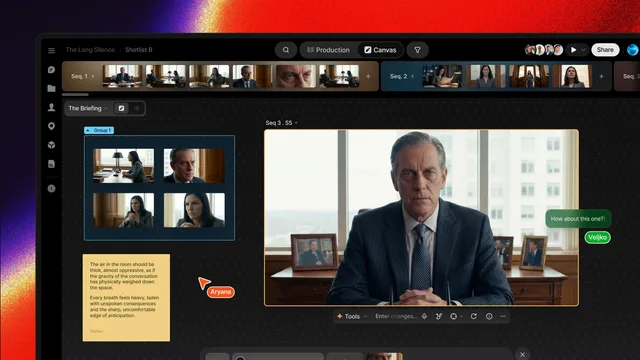Open the more options ellipsis
Viewport: 640px width, 360px height.
[503, 316]
